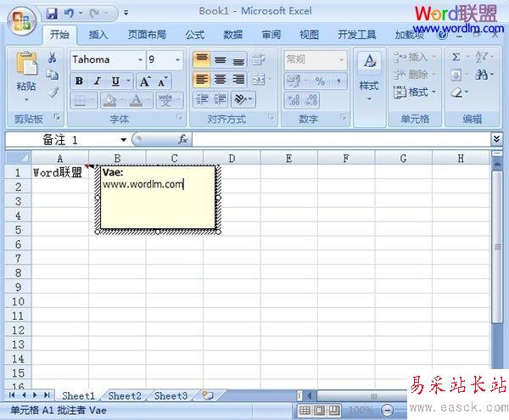Viewport: 509px width, 420px height.
Task: Increase indent in the alignment group
Action: coord(220,99)
